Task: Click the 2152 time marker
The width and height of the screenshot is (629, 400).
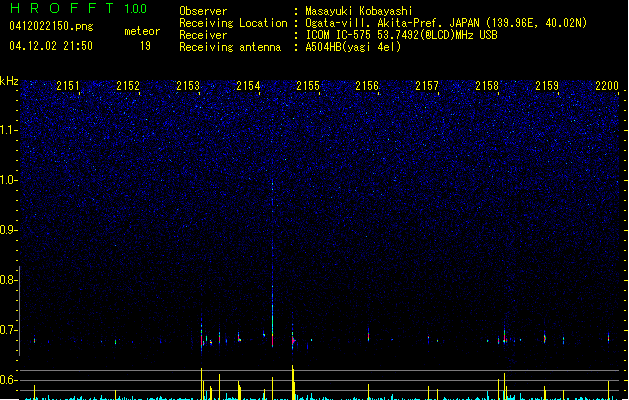Action: point(128,86)
